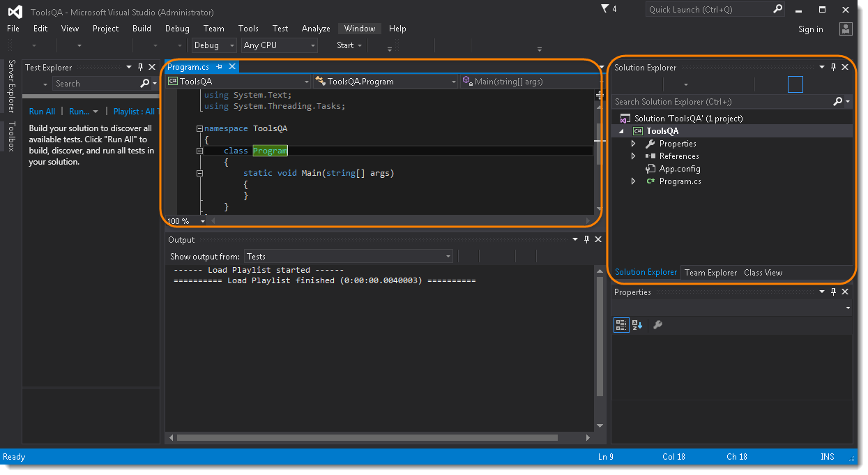Viewport: 868px width, 475px height.
Task: Click the Quick Launch magnifier icon
Action: pos(778,9)
